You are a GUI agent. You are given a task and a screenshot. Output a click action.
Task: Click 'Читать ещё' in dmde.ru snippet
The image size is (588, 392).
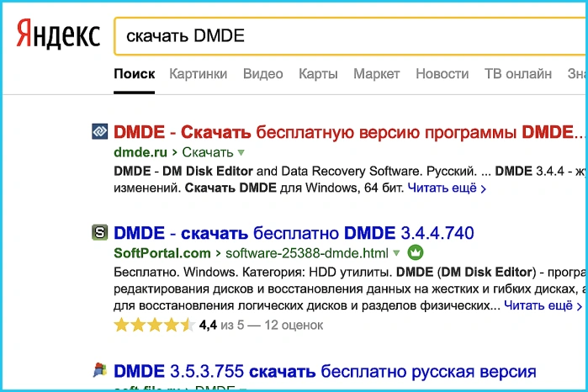(447, 188)
